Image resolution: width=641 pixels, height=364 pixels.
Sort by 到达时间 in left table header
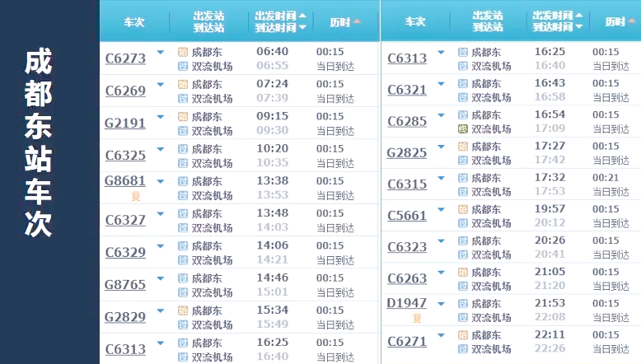click(x=280, y=27)
